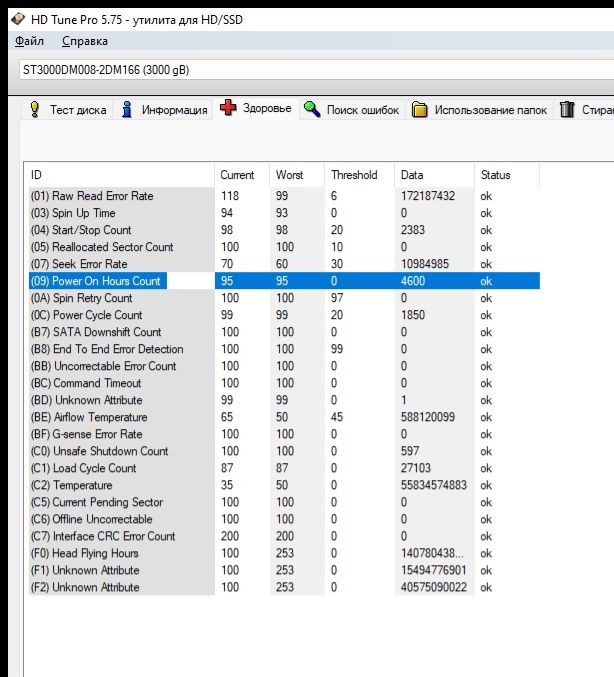The image size is (614, 677).
Task: Select the (B7) SATA Downshift Count row
Action: 284,332
